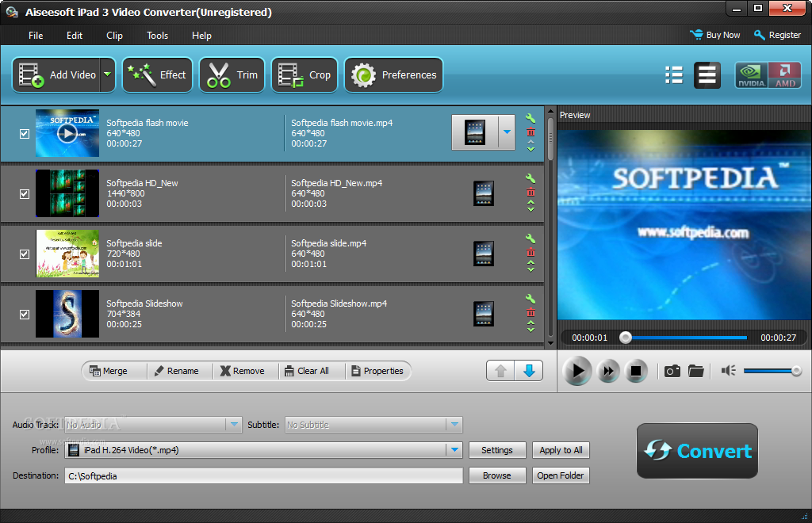Viewport: 812px width, 523px height.
Task: Switch to detailed list view icon
Action: coord(674,75)
